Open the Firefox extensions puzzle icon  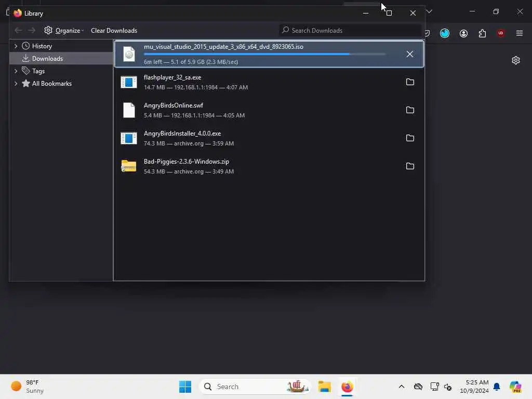tap(482, 33)
